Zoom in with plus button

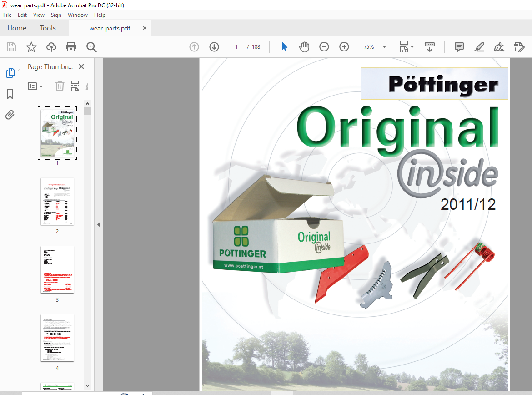[x=344, y=47]
